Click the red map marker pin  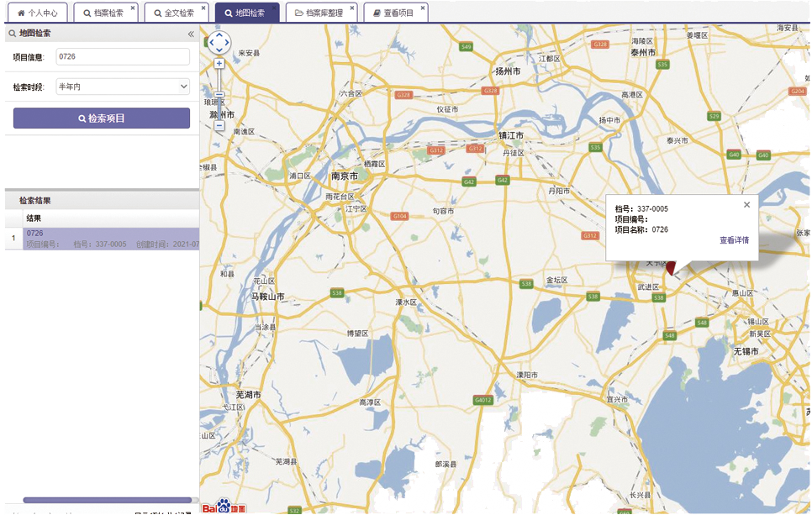[x=671, y=268]
